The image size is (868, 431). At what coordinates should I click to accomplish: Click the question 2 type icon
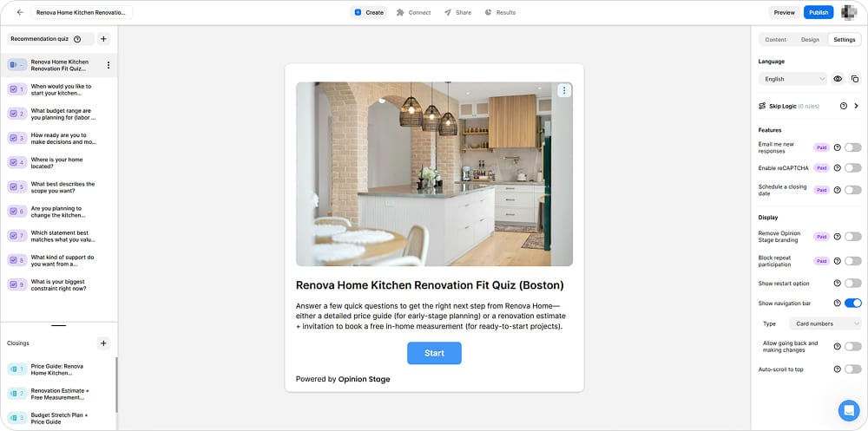[17, 114]
